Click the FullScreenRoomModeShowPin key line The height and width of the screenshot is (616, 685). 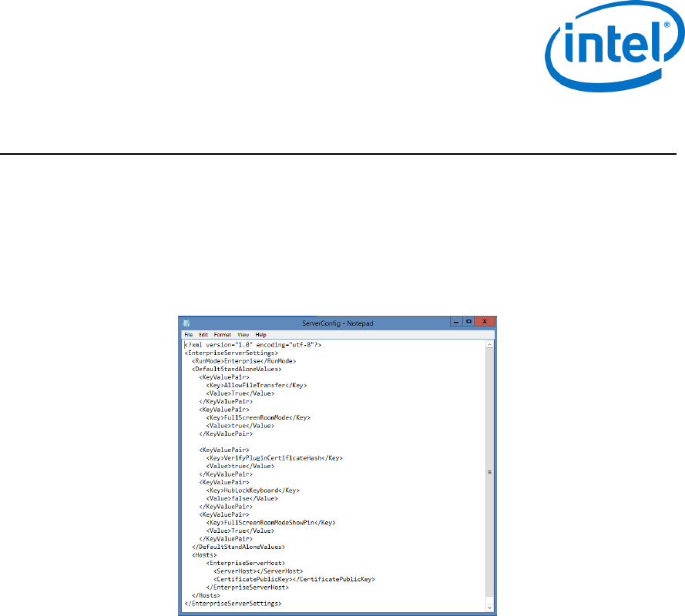271,523
